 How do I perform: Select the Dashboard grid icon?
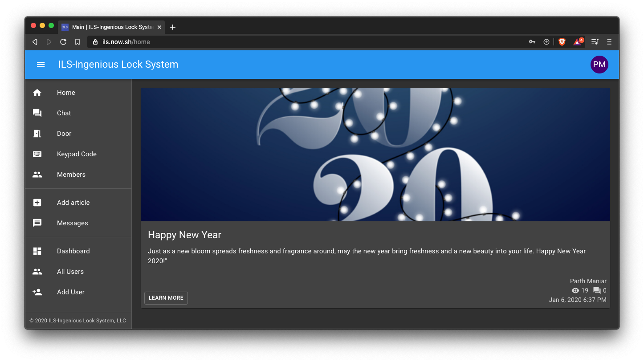(x=37, y=251)
